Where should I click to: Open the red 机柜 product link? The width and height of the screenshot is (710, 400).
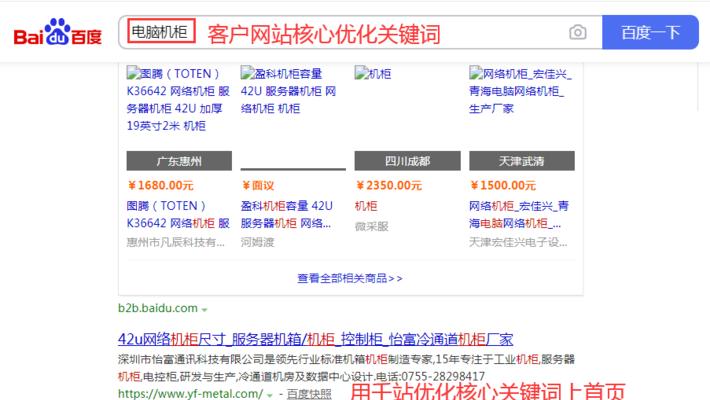(x=366, y=206)
